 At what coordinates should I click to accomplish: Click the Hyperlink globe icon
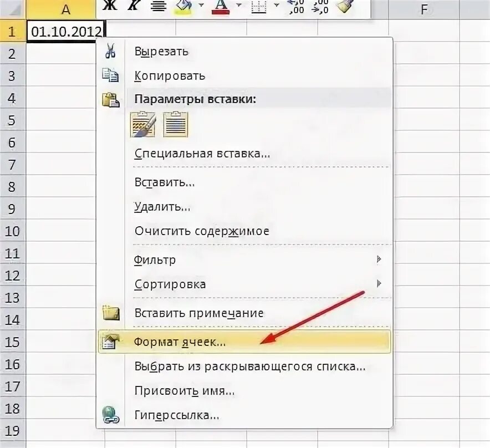pyautogui.click(x=111, y=413)
